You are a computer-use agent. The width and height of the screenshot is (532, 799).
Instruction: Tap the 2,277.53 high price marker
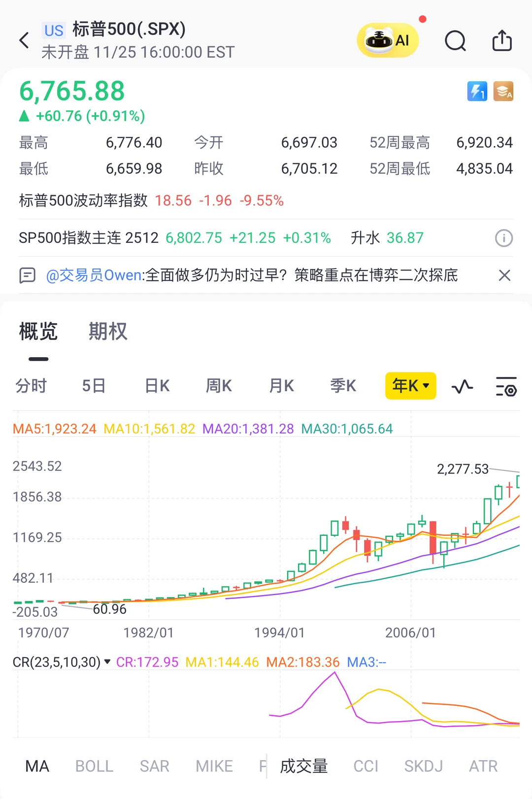463,469
